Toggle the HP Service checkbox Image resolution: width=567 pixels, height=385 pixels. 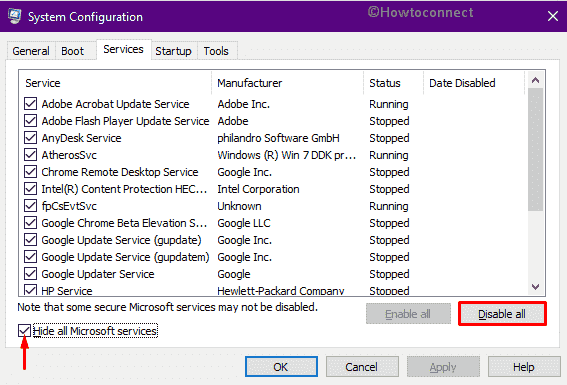(30, 290)
